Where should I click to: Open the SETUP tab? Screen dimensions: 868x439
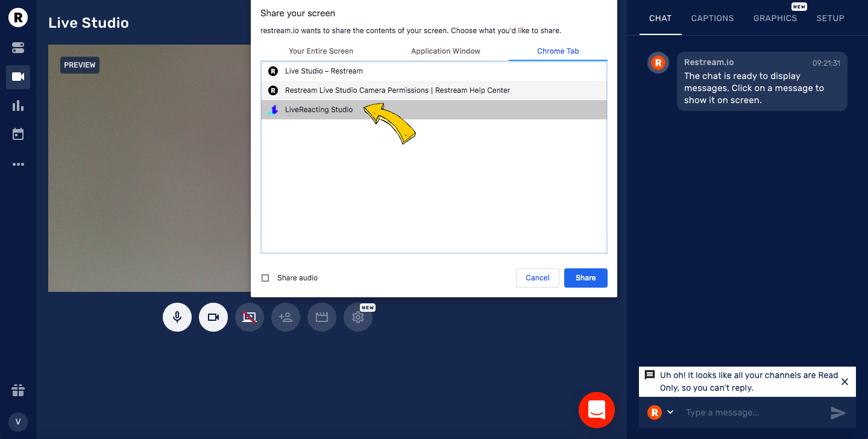click(830, 18)
